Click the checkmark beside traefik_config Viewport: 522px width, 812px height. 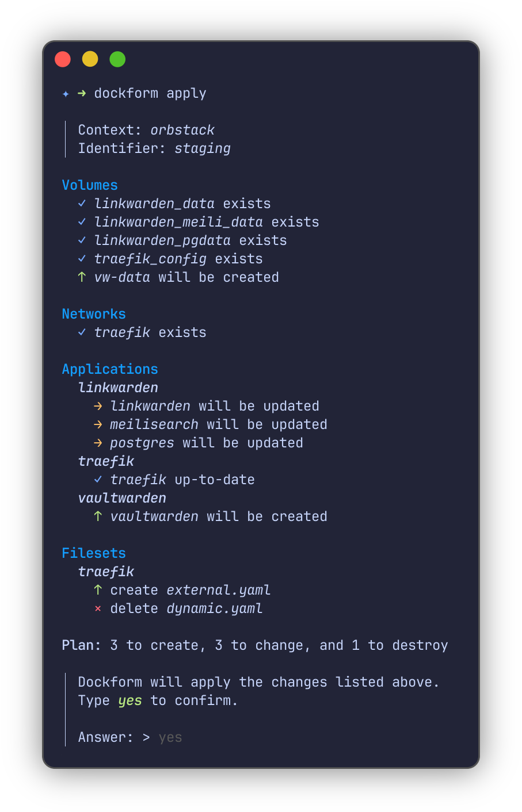pyautogui.click(x=82, y=259)
